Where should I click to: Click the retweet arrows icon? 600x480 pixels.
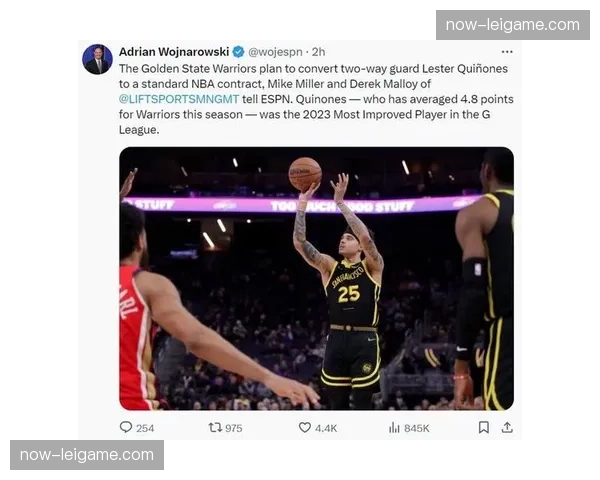[x=215, y=427]
